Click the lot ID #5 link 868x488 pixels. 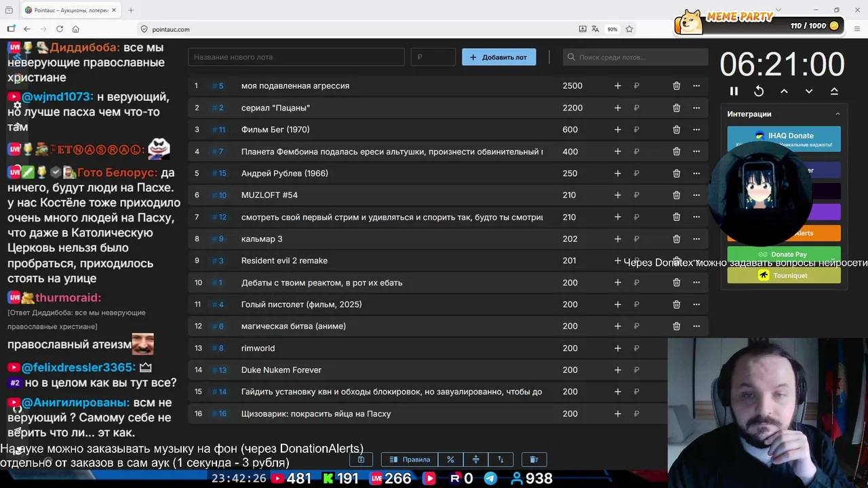pos(218,86)
